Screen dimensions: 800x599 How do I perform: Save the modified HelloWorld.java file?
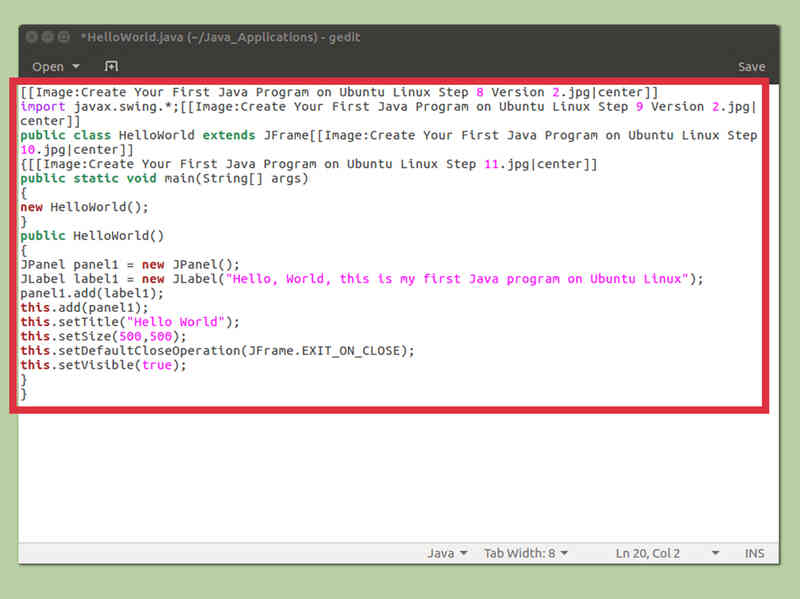(x=751, y=65)
